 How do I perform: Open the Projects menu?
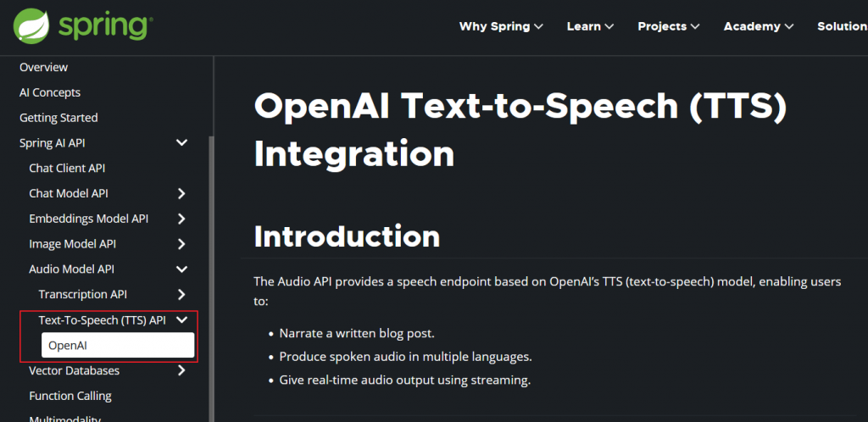click(x=669, y=26)
